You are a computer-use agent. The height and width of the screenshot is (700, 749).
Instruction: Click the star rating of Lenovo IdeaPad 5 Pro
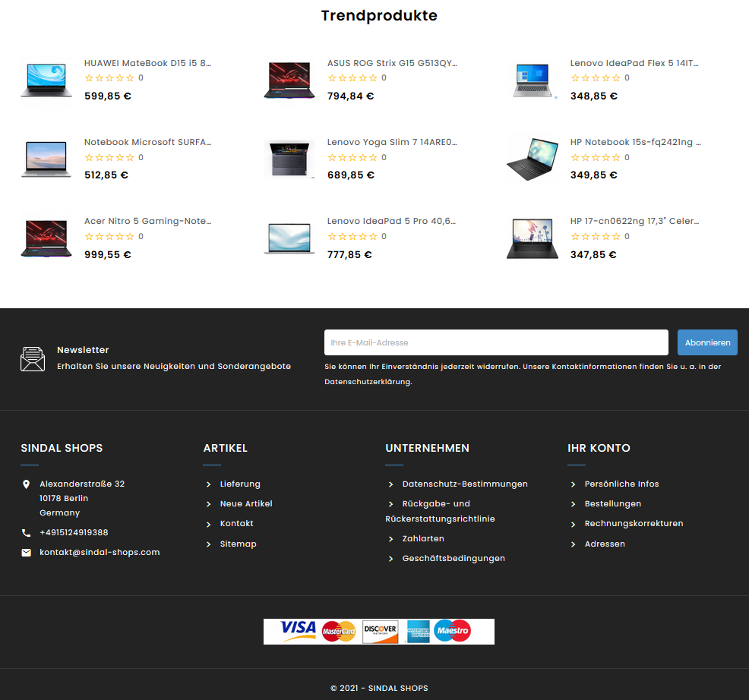pos(352,236)
